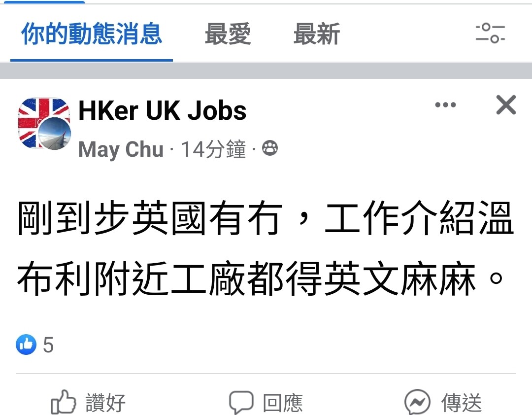Image resolution: width=532 pixels, height=415 pixels.
Task: Select the 你的動態消息 tab
Action: tap(92, 34)
